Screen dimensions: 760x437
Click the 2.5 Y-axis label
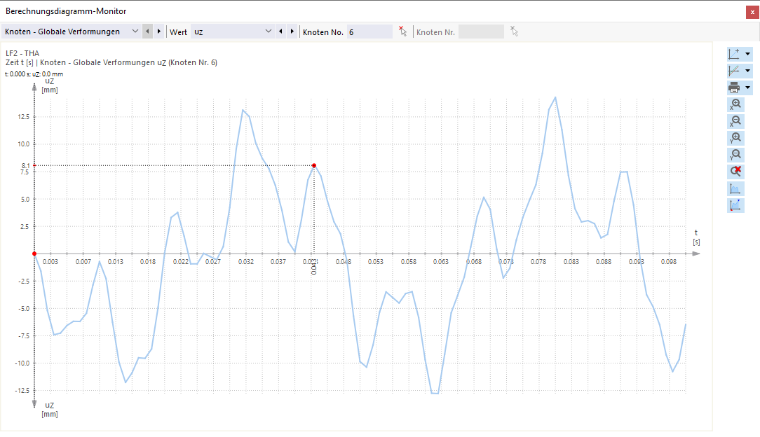tap(25, 227)
